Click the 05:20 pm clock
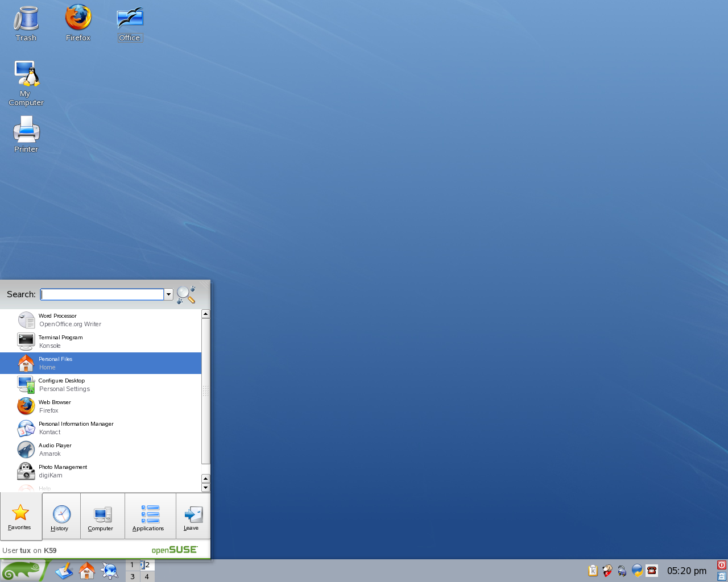 686,571
